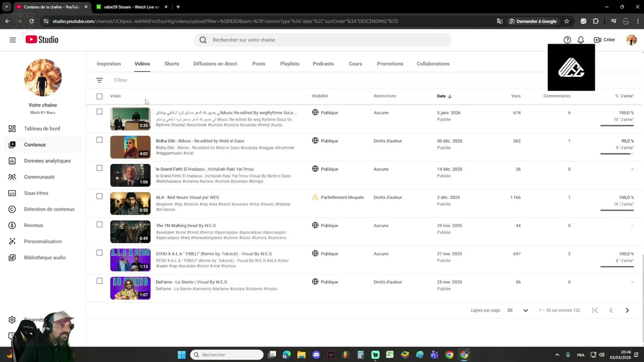Click The TN Walking Dead video title
This screenshot has width=644, height=362.
(186, 226)
